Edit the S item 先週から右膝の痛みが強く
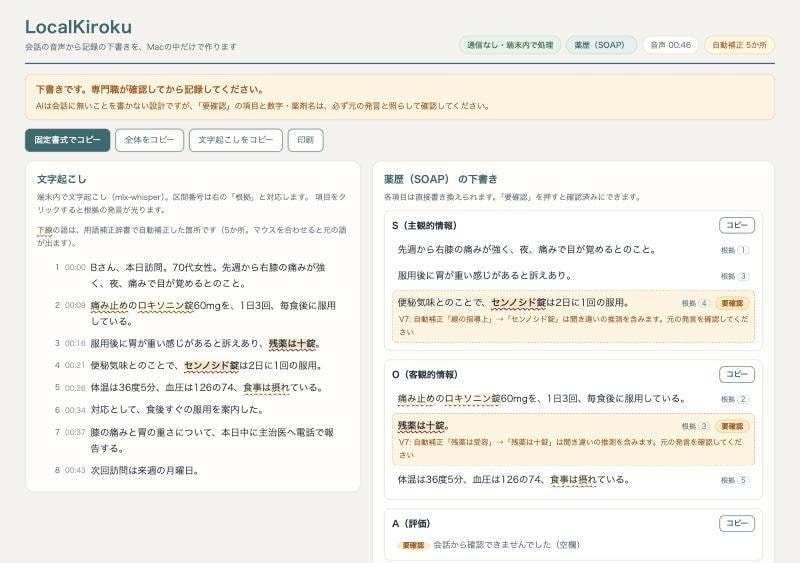This screenshot has height=563, width=800. (527, 250)
